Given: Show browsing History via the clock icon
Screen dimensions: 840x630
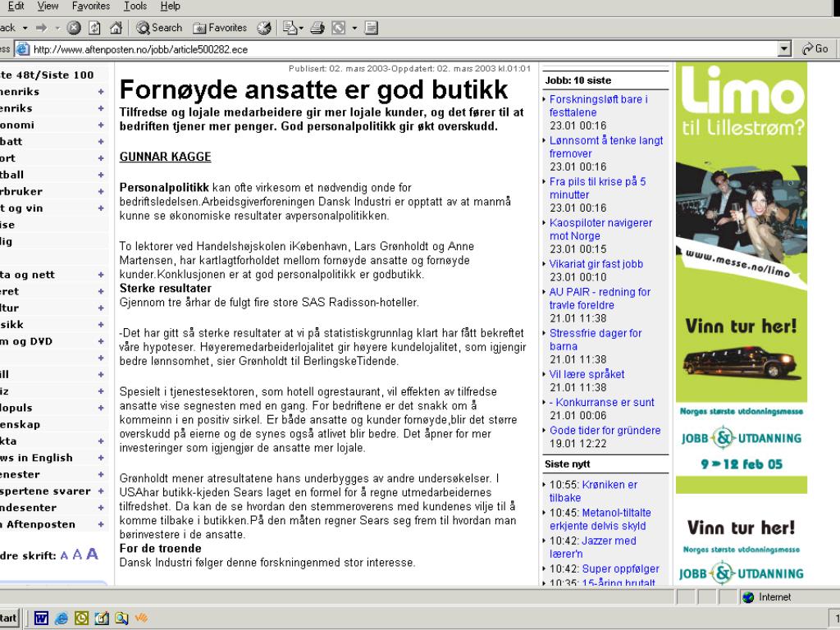Looking at the screenshot, I should tap(264, 28).
